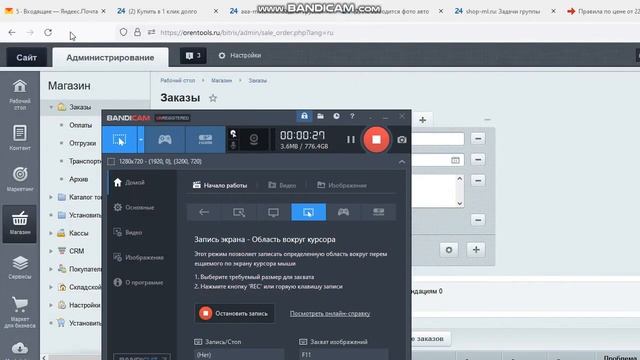Click Остановить запись button
This screenshot has width=640, height=360.
(x=234, y=313)
